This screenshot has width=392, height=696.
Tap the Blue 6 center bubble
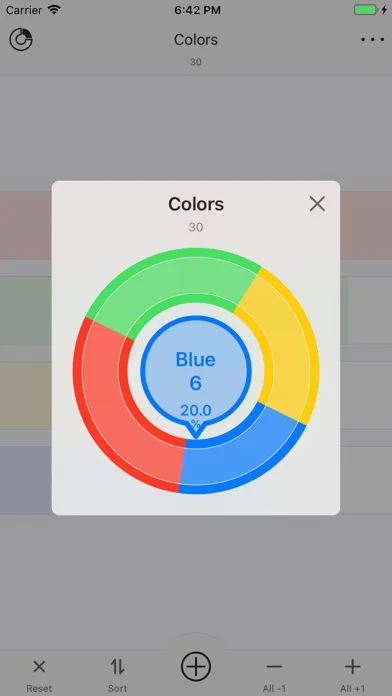[196, 373]
